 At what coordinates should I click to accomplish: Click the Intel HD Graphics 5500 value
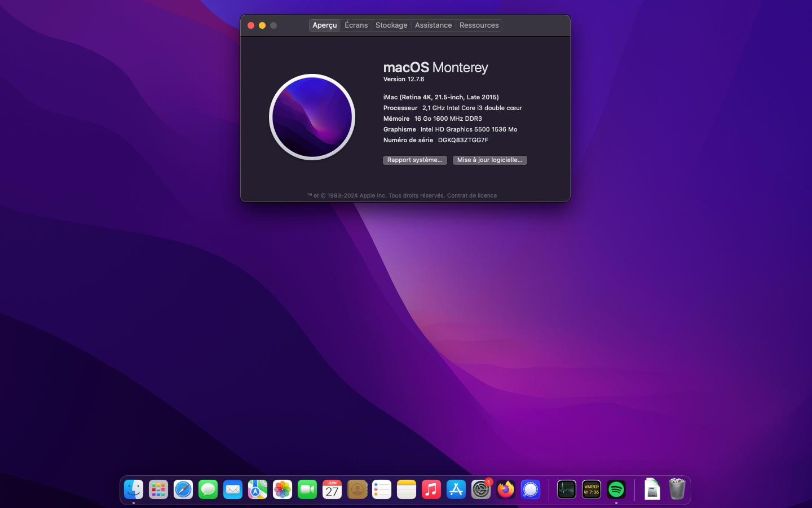point(469,130)
